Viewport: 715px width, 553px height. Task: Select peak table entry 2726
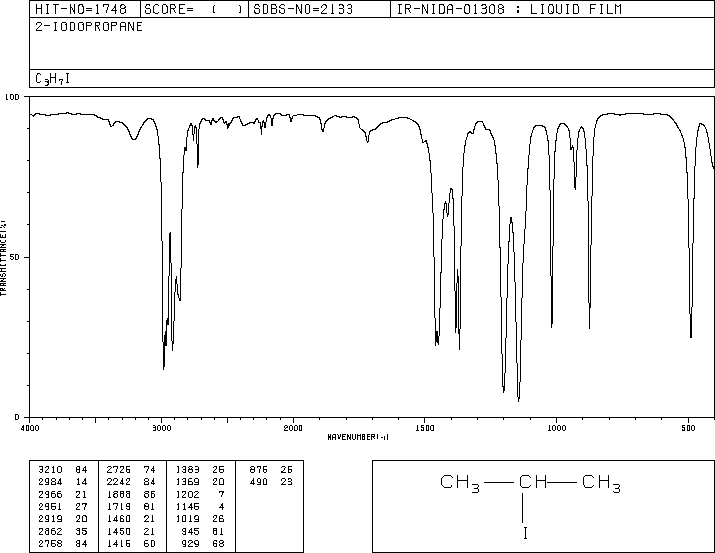[x=119, y=470]
